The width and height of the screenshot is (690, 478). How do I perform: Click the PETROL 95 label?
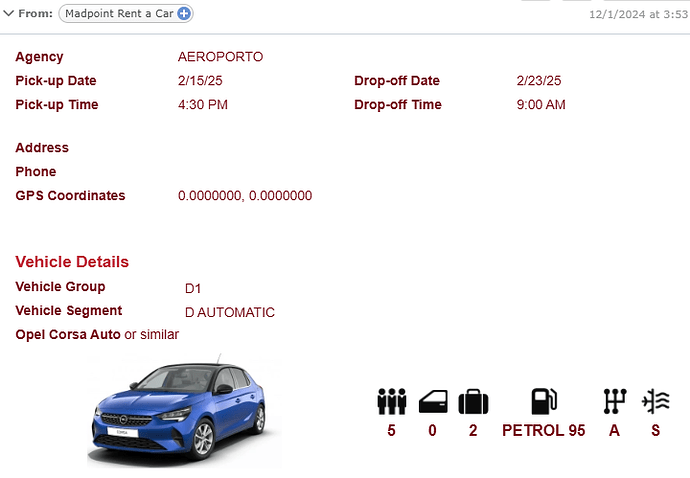[544, 430]
